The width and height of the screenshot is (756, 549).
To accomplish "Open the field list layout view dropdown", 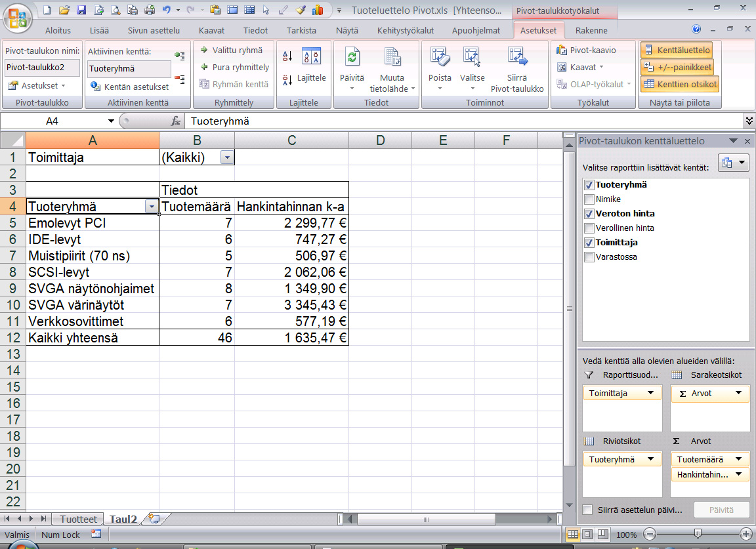I will 733,163.
